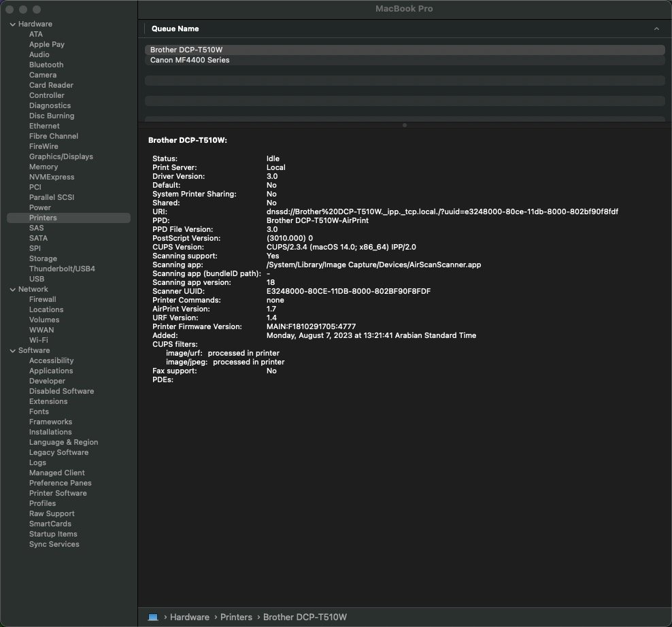This screenshot has width=672, height=627.
Task: Select Fonts under Software
Action: click(x=39, y=412)
